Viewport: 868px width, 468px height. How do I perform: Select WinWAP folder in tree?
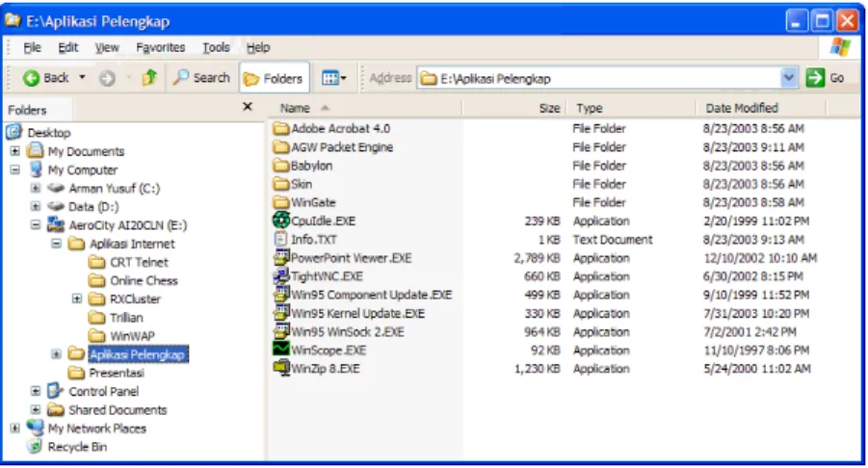(132, 336)
